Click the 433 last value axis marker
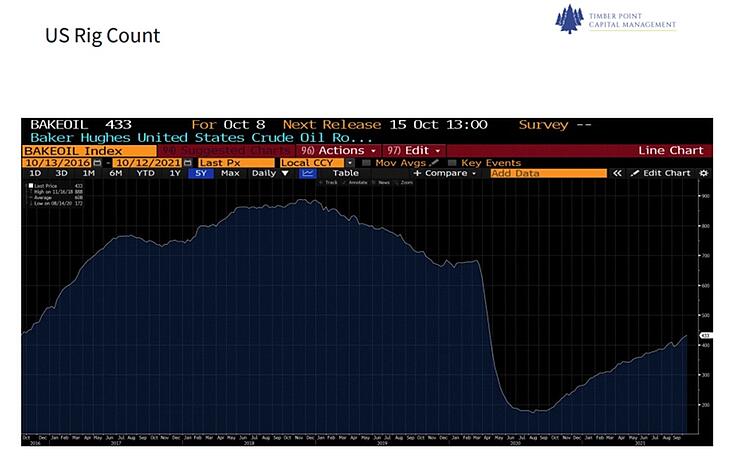The image size is (737, 475). (706, 335)
